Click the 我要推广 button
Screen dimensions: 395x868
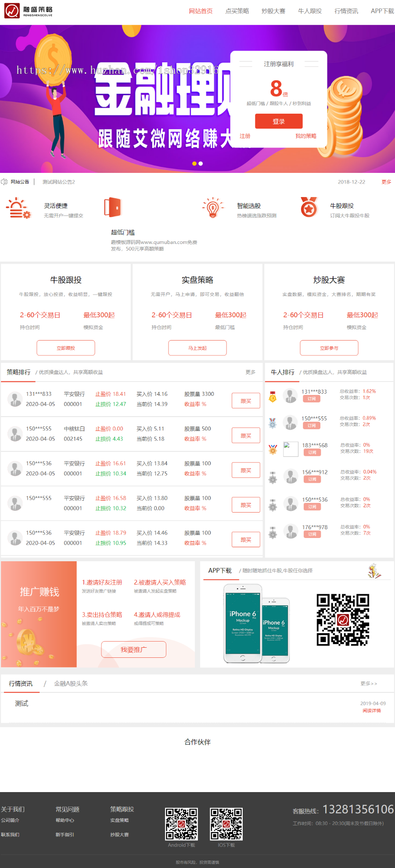(x=134, y=649)
